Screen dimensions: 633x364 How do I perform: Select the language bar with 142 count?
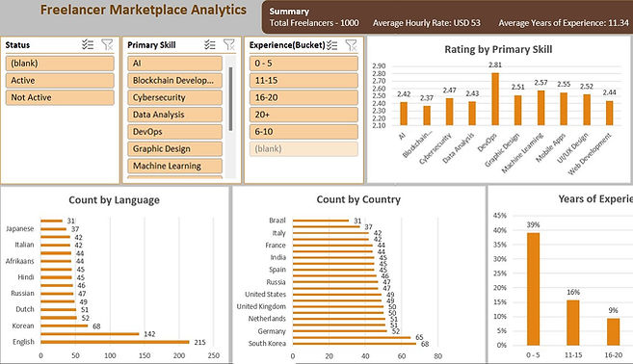(90, 334)
